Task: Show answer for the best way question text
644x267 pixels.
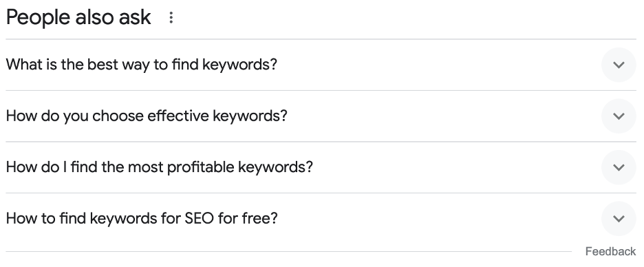Action: 142,65
